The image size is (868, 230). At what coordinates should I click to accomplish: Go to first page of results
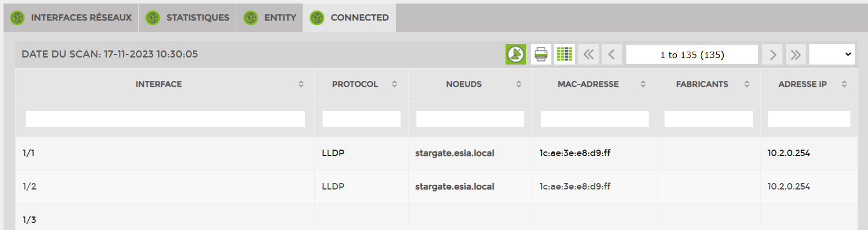588,55
